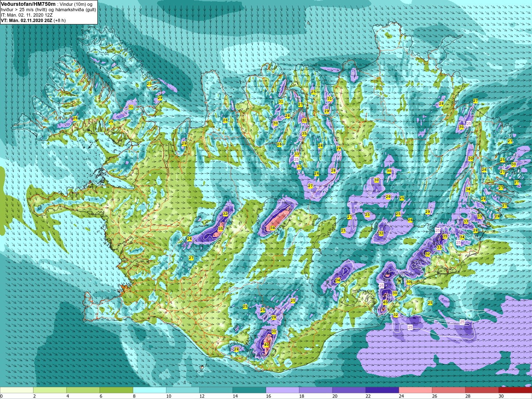
Task: Pick the legend swatch for 18–20 m/s
Action: click(x=316, y=390)
